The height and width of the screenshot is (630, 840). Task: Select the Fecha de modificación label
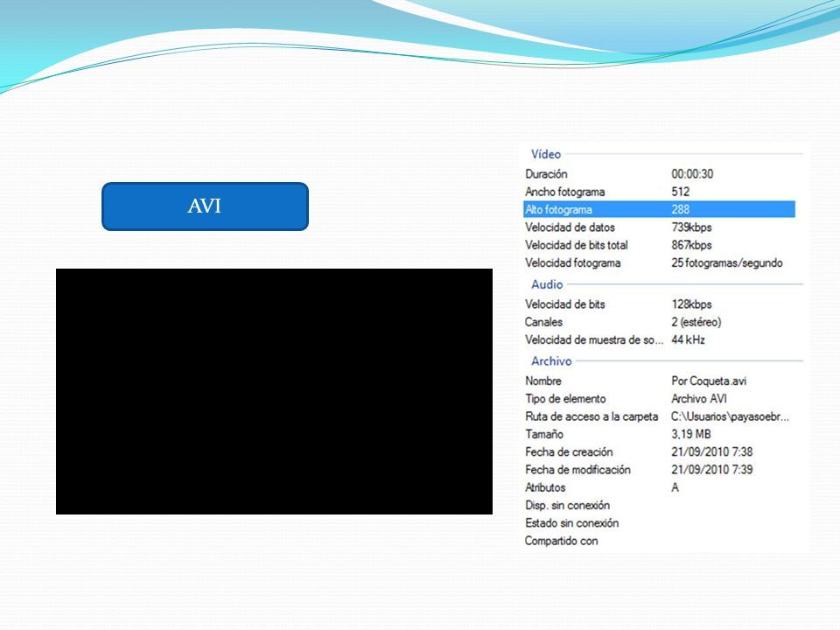click(x=577, y=470)
